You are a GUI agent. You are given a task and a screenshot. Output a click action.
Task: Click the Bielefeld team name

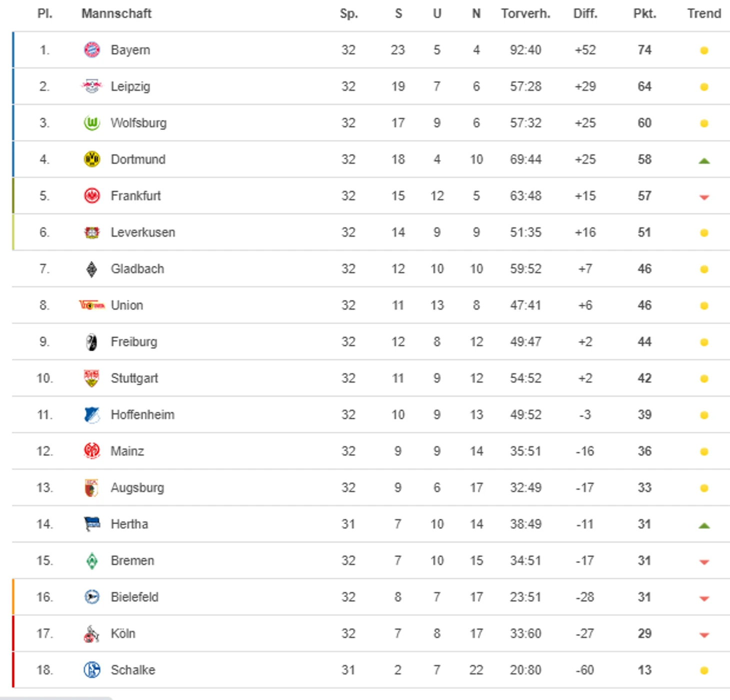[x=134, y=597]
